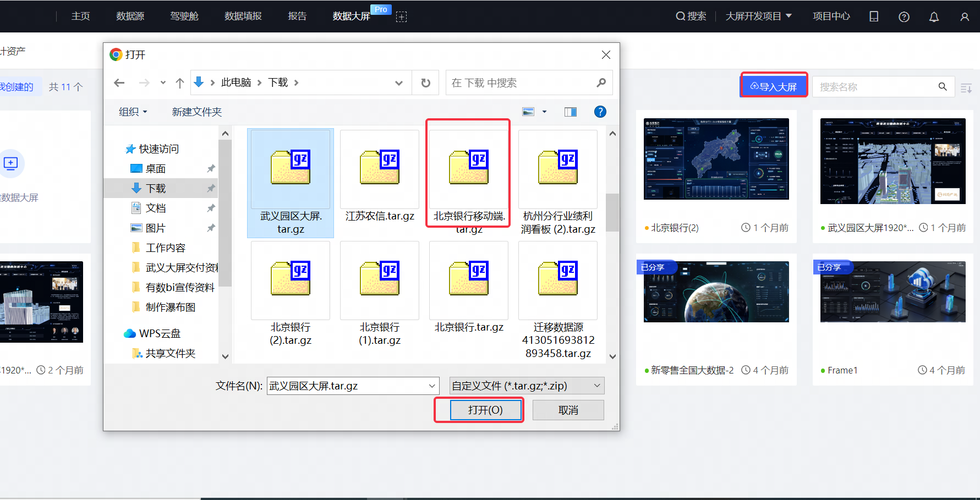980x500 pixels.
Task: Toggle the preview pane icon in dialog toolbar
Action: [x=570, y=112]
